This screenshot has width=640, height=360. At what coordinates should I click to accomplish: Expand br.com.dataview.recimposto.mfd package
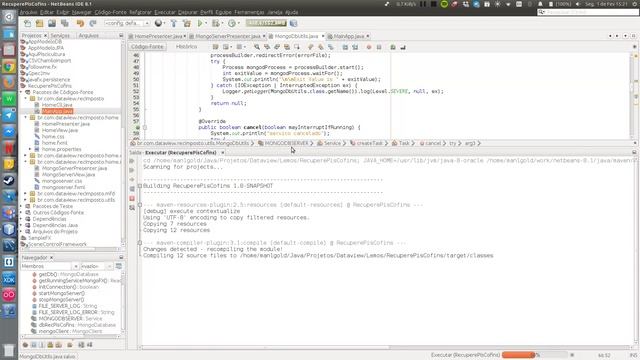26,193
